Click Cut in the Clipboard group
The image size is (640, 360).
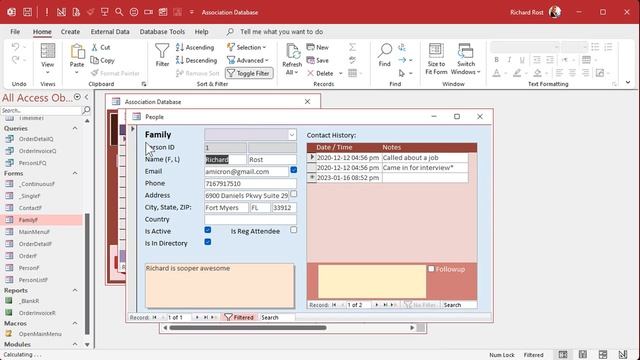[x=101, y=47]
